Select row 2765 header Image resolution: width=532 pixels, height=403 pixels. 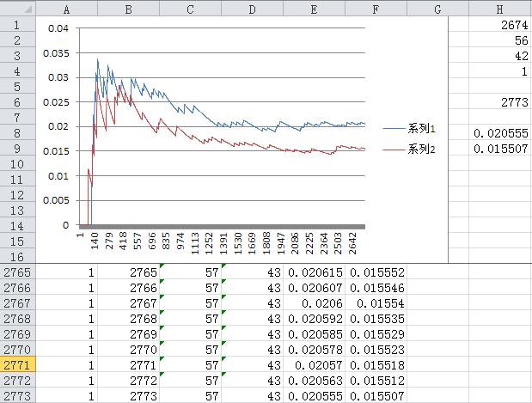point(17,272)
